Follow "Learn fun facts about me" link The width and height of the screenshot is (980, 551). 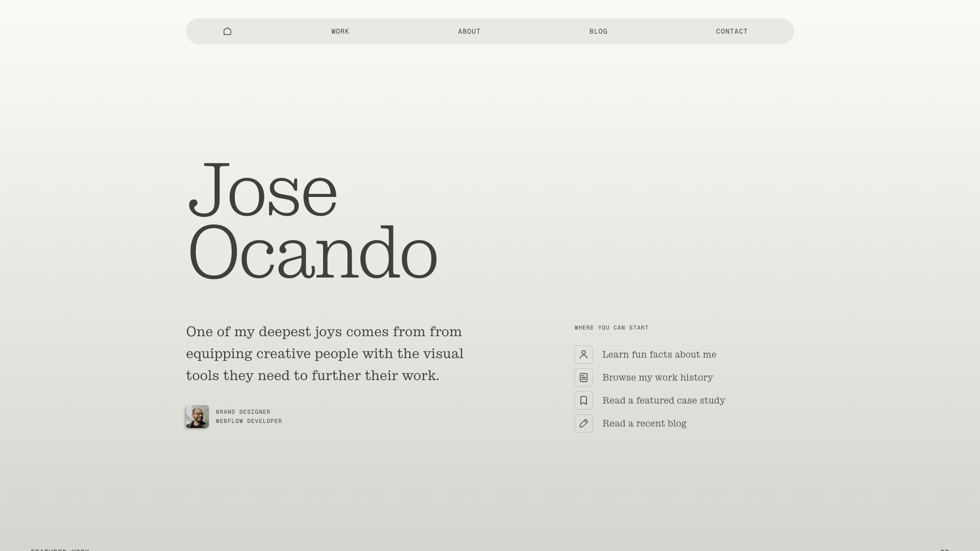coord(659,355)
